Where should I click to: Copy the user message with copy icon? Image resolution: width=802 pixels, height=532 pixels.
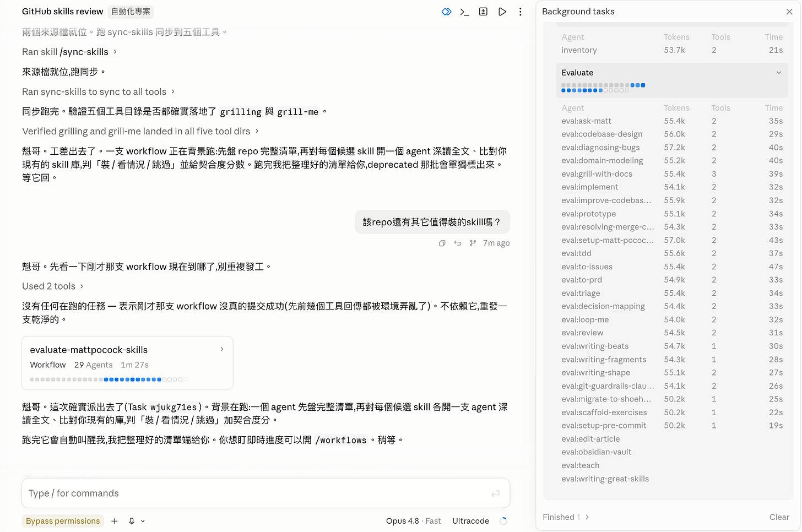[x=442, y=243]
